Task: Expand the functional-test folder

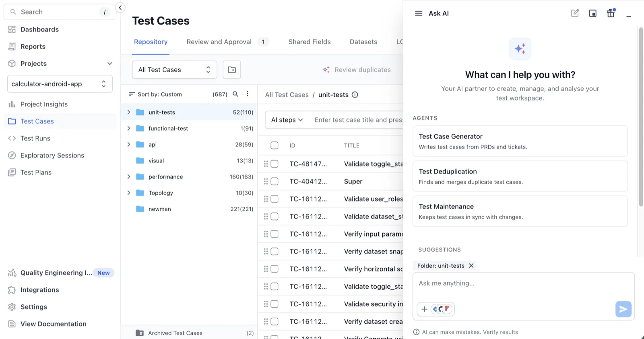Action: 129,128
